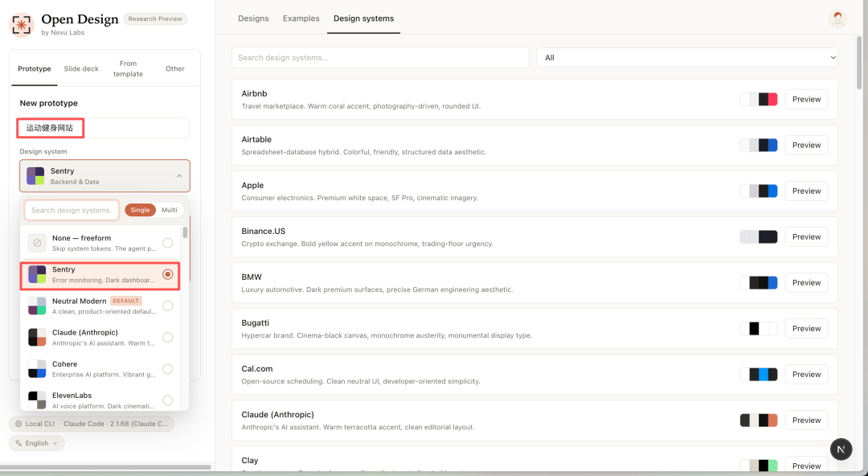Click the 'New prototype' heading

point(49,103)
